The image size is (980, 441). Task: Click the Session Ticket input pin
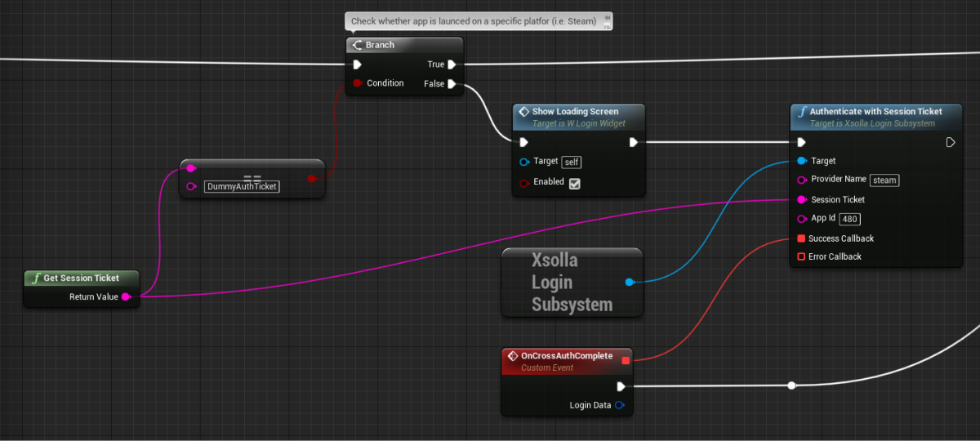(801, 199)
